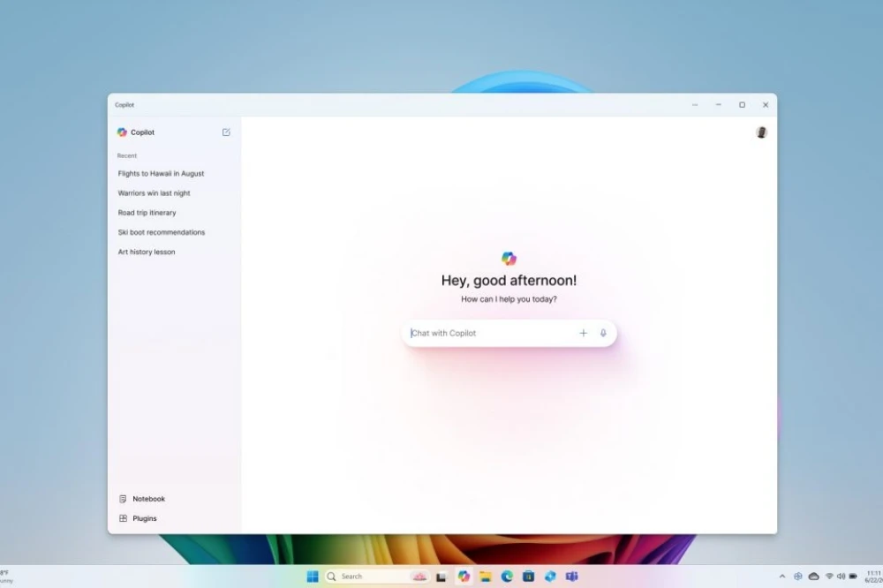Click the taskbar Search box
Screen dimensions: 883x588
coord(375,577)
